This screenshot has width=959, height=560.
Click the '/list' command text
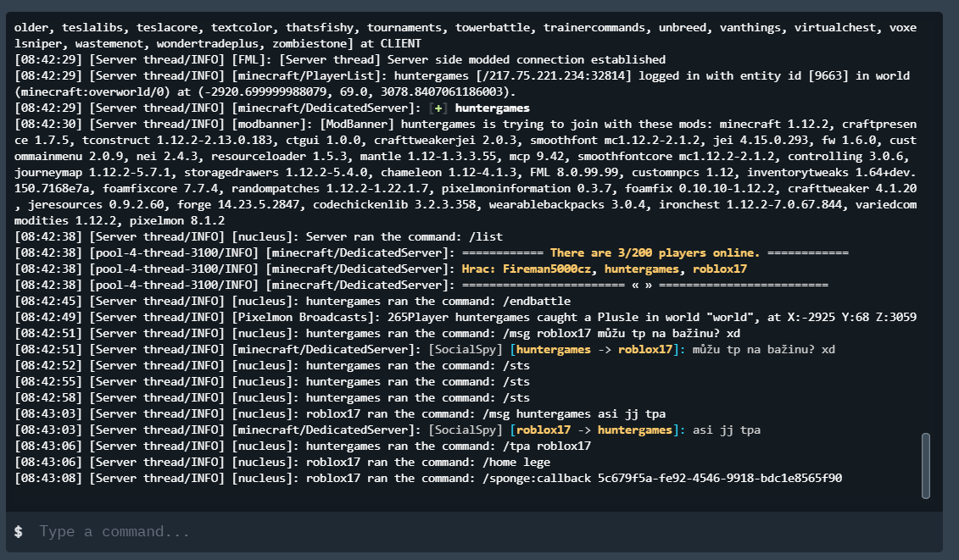click(486, 236)
